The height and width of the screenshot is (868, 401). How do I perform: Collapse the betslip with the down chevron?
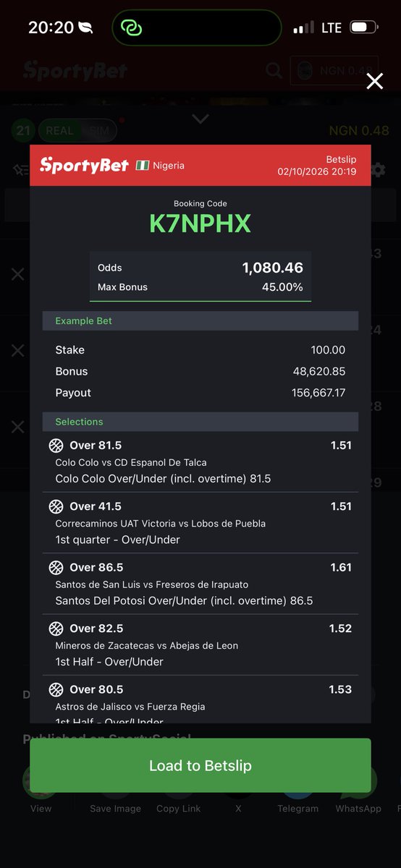point(200,119)
